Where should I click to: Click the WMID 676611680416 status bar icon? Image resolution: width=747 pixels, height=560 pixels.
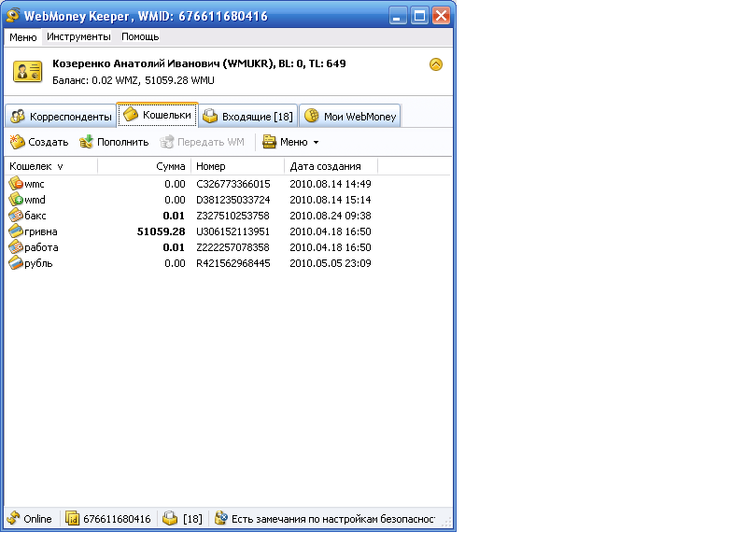pos(73,519)
